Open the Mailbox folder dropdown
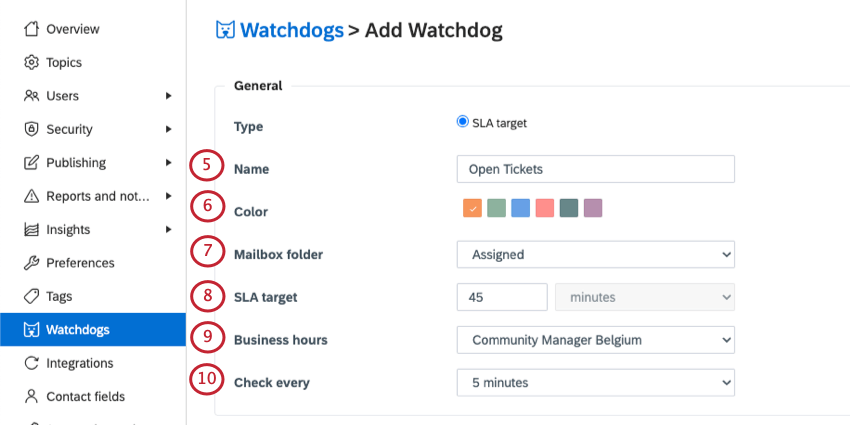 point(596,254)
